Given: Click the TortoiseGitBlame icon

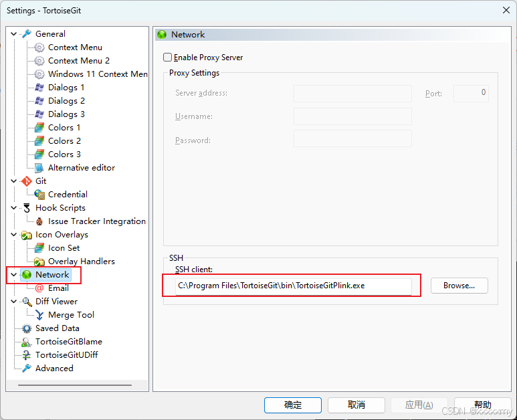Looking at the screenshot, I should coord(26,342).
